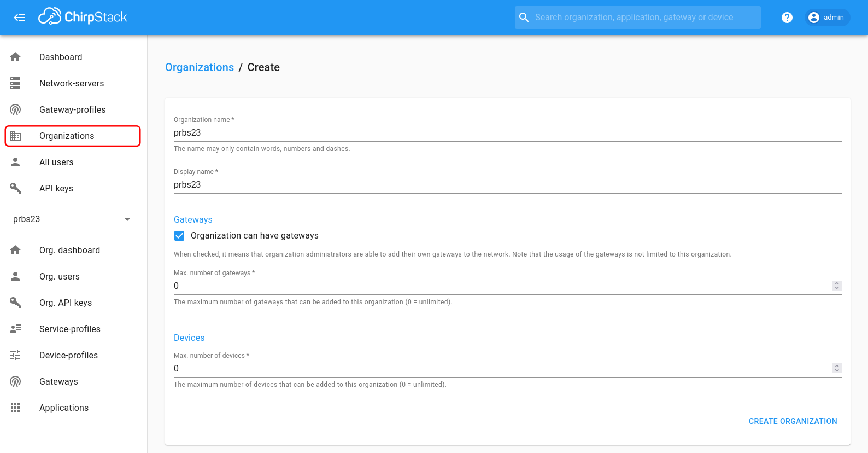Screen dimensions: 868x453
Task: Open the admin user account menu
Action: [x=826, y=18]
